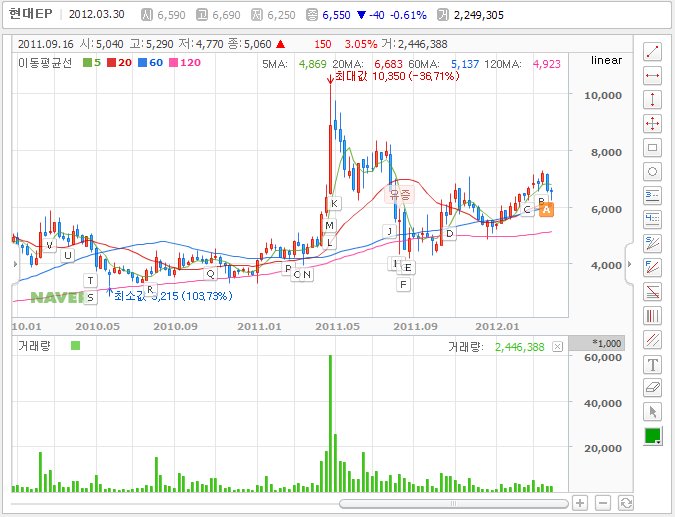Select the trend line drawing tool

(653, 52)
